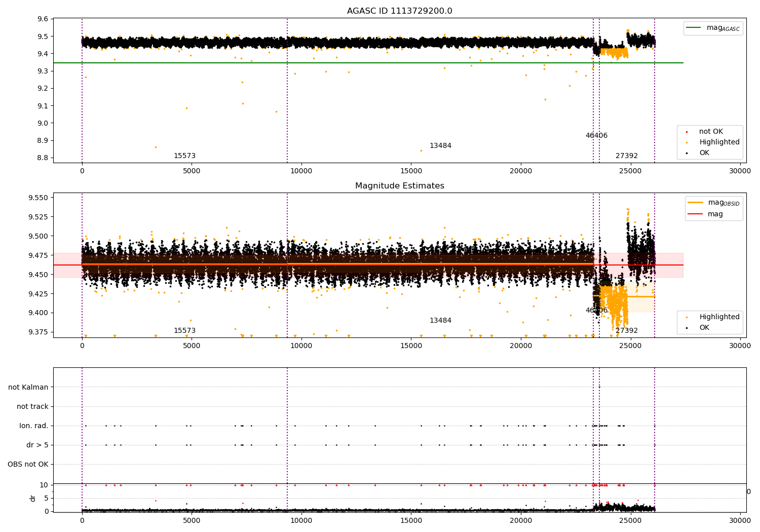Click the 9.3 y-axis tick label
The width and height of the screenshot is (760, 532).
(43, 71)
